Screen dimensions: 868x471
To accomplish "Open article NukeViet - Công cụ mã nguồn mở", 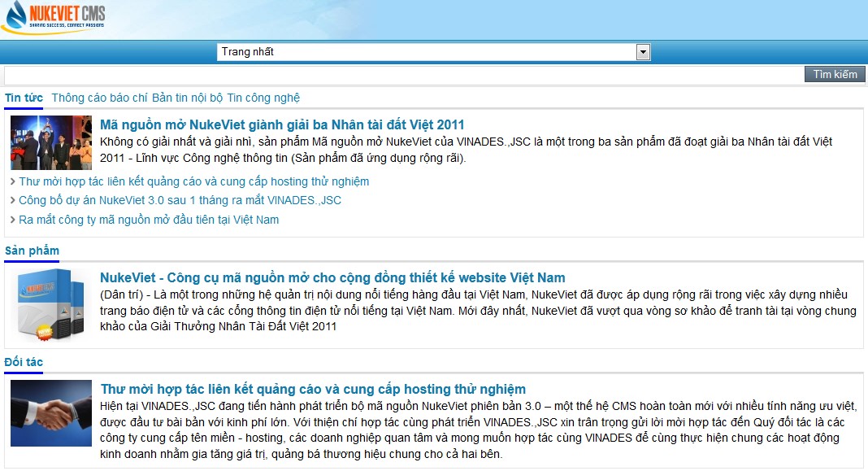I will tap(332, 277).
